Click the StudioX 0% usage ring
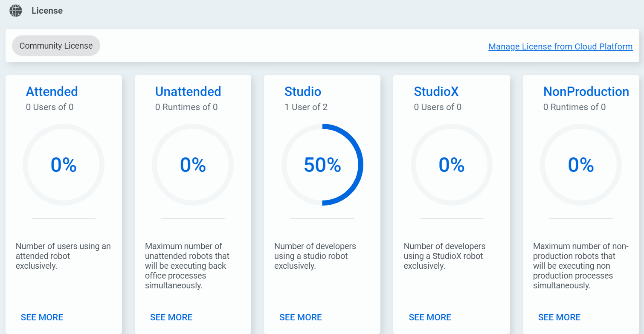644x334 pixels. [452, 165]
